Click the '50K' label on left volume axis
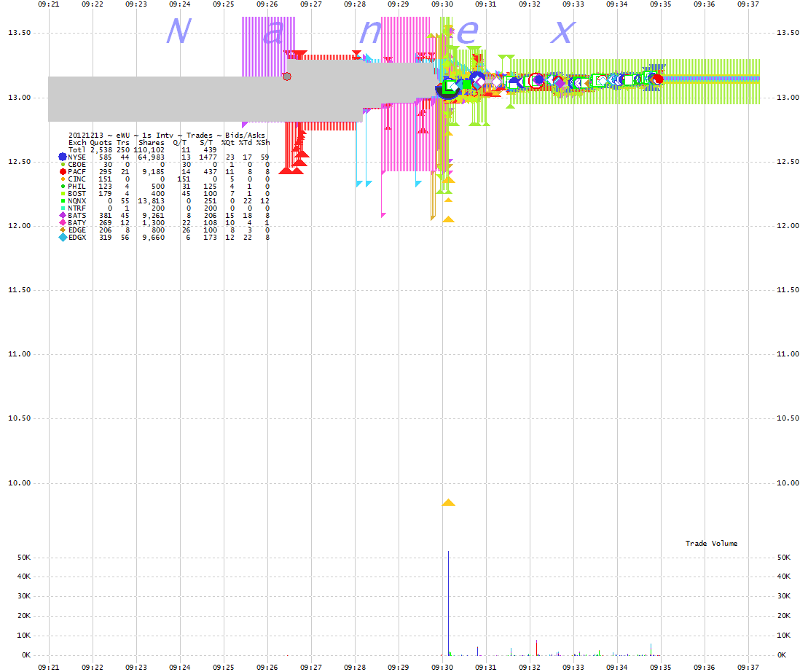Image resolution: width=808 pixels, height=672 pixels. pyautogui.click(x=24, y=557)
